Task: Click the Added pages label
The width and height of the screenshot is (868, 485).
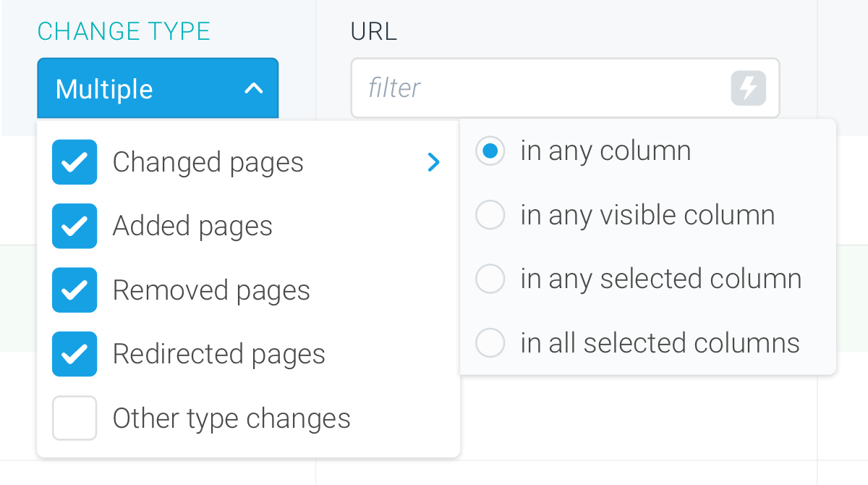Action: [192, 226]
